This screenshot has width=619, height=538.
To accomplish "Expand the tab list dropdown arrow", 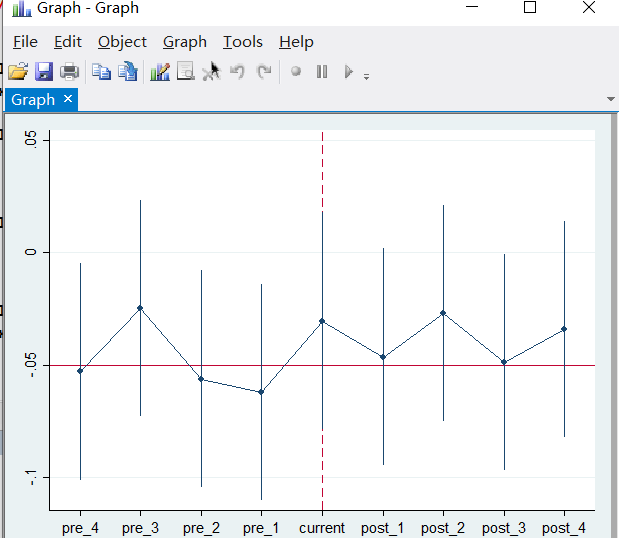I will coord(611,99).
